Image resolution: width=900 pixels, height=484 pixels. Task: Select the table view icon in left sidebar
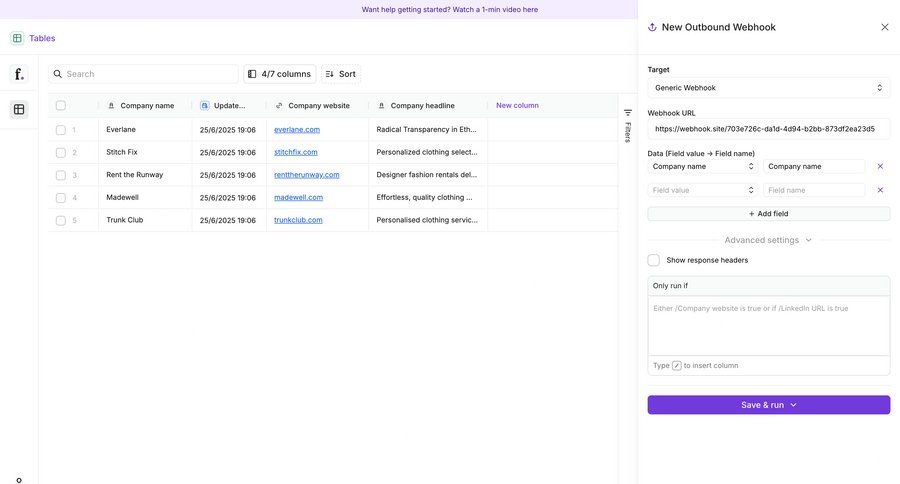coord(19,109)
